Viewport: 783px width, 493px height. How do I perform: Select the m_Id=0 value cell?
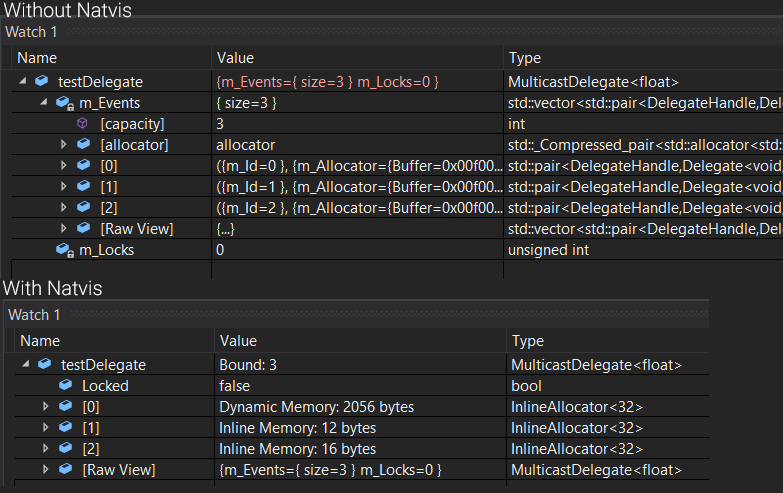point(357,166)
